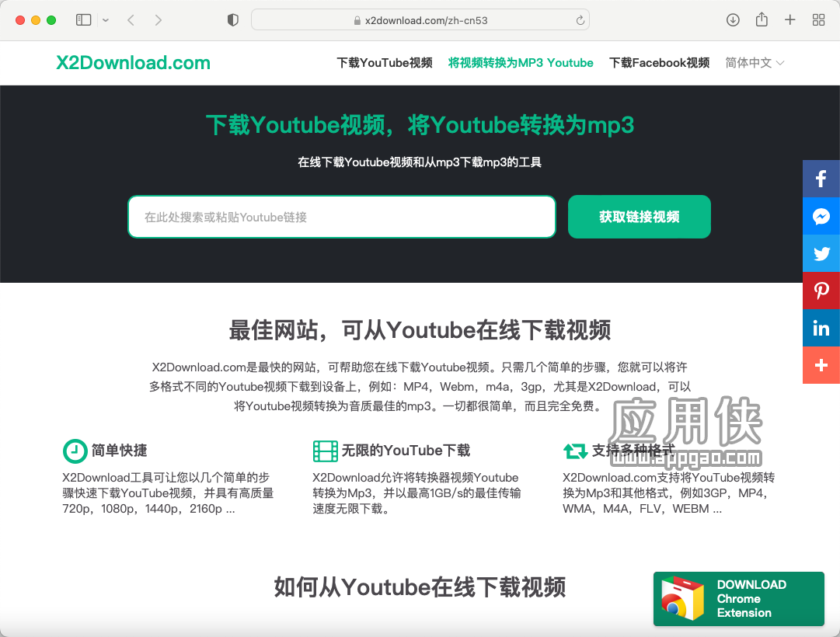Viewport: 840px width, 637px height.
Task: Click the arrows icon beside 支持多种格式
Action: tap(575, 451)
